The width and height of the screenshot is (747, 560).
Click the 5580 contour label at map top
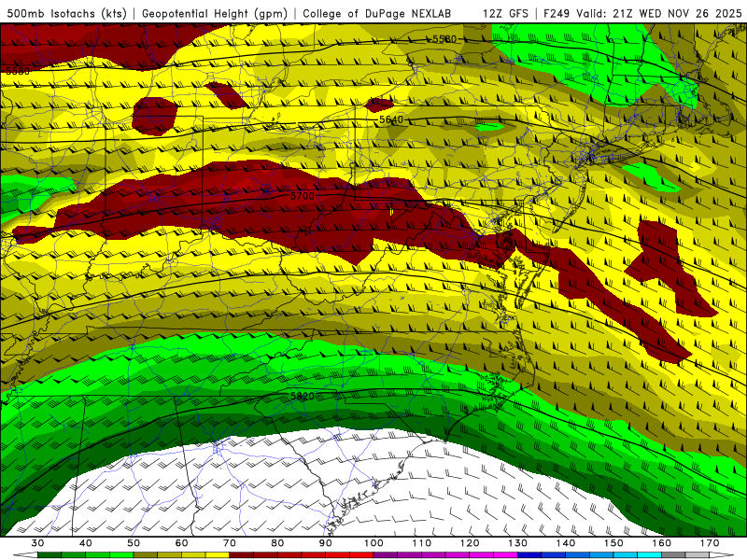444,39
